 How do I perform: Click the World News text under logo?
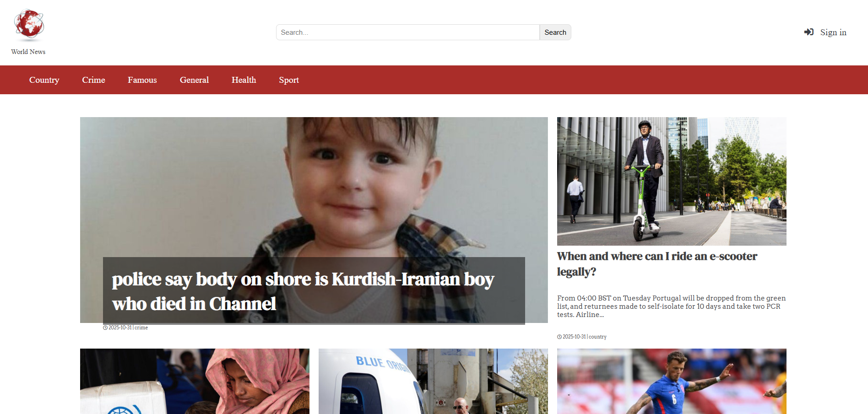pos(28,52)
